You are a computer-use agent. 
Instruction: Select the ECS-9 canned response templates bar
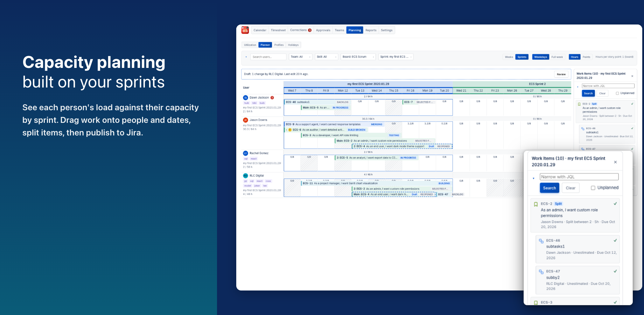pyautogui.click(x=334, y=124)
